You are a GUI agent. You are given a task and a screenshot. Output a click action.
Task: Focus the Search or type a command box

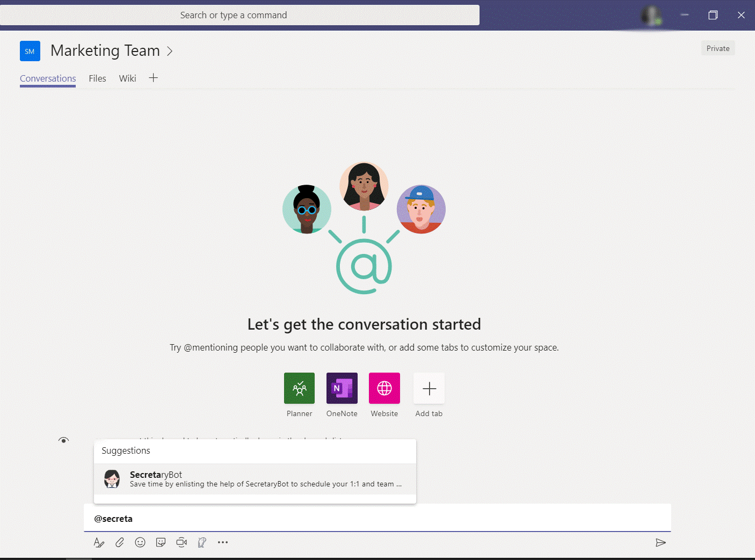239,15
